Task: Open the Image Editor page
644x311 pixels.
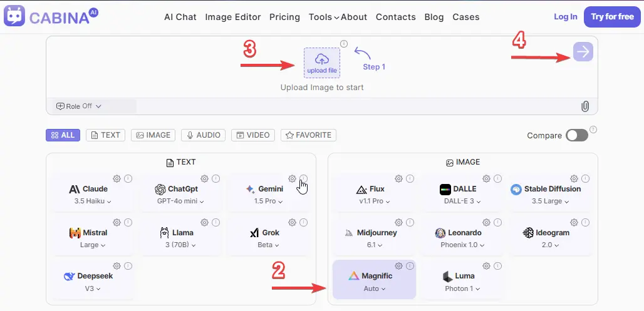Action: click(233, 17)
